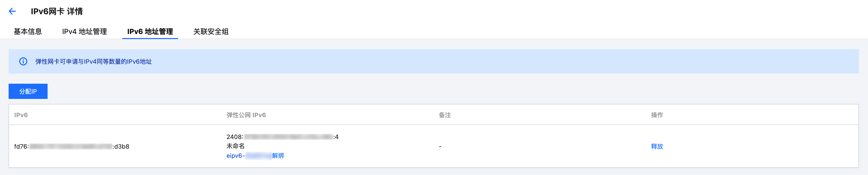
Task: Click the 操作 column header
Action: click(x=657, y=115)
